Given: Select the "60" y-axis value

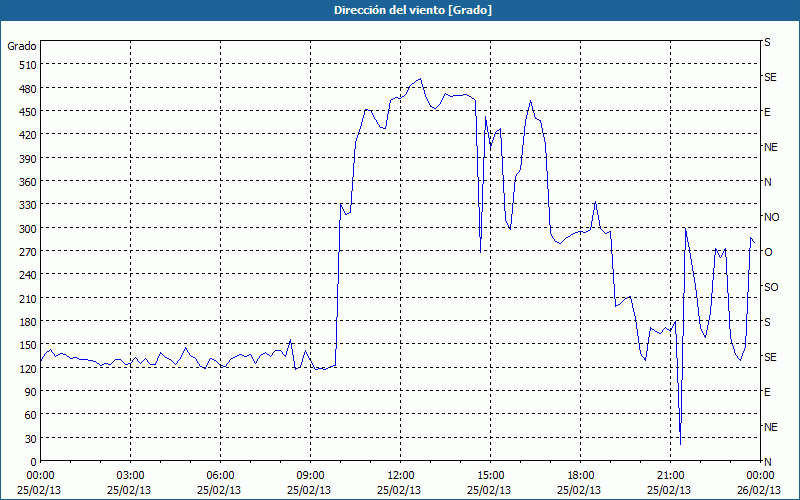Looking at the screenshot, I should [x=30, y=415].
